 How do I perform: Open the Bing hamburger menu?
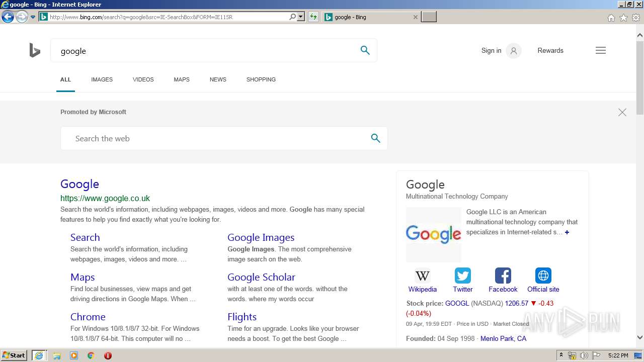point(601,50)
